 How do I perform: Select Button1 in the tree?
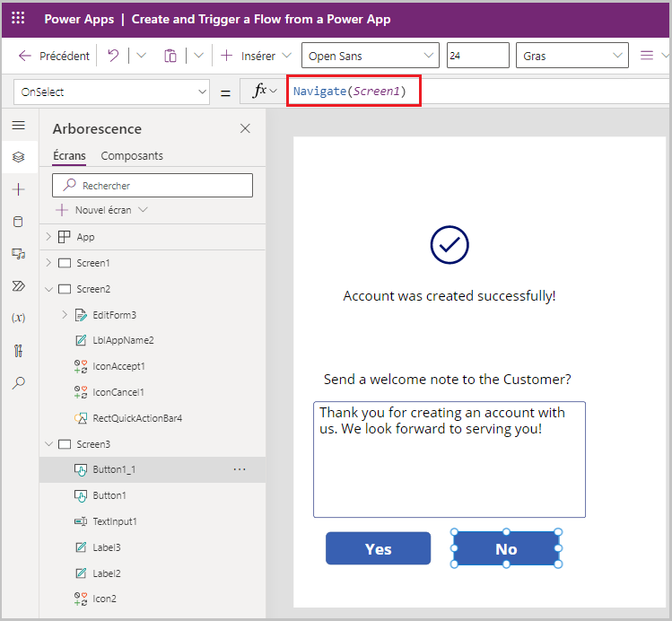pos(109,495)
